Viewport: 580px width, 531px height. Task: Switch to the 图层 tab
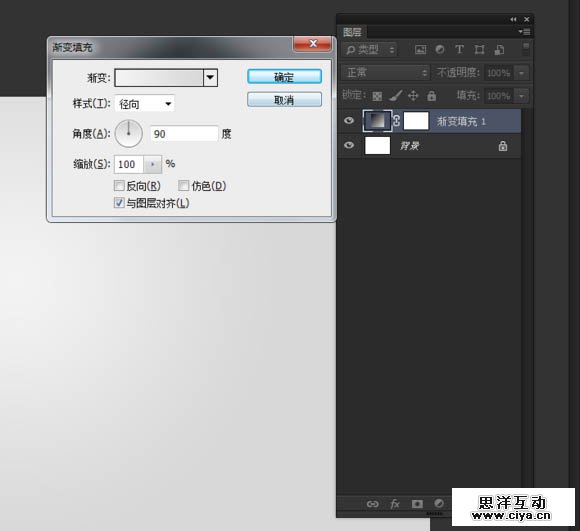[x=352, y=32]
